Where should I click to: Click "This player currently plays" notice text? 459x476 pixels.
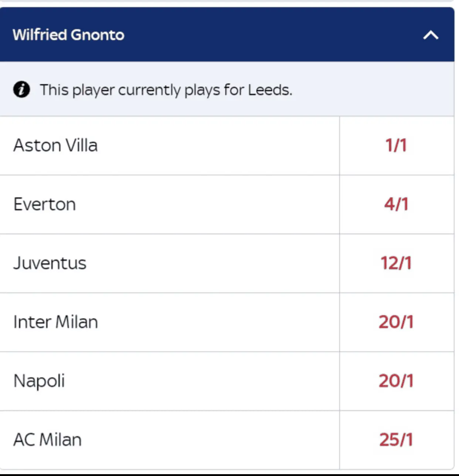pos(111,90)
